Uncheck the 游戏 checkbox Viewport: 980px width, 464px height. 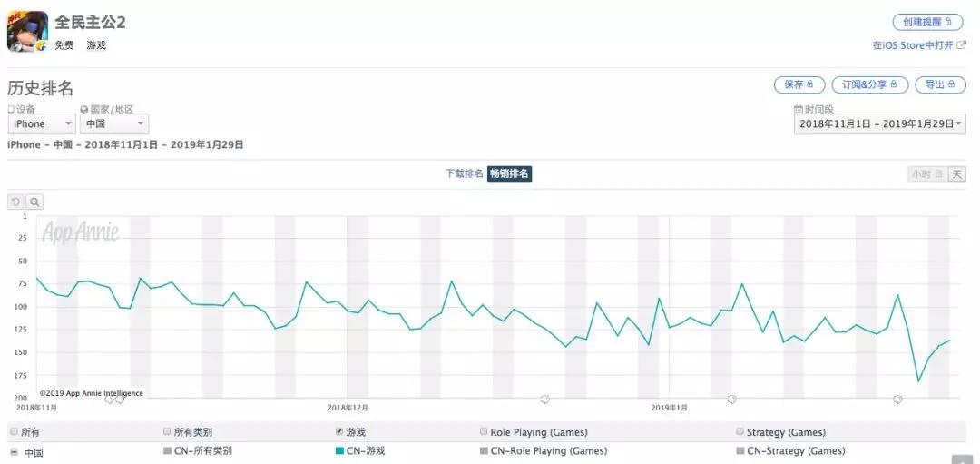339,431
